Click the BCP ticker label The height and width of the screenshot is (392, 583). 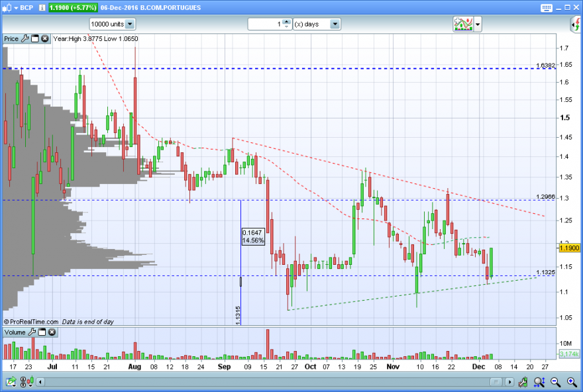[x=26, y=7]
